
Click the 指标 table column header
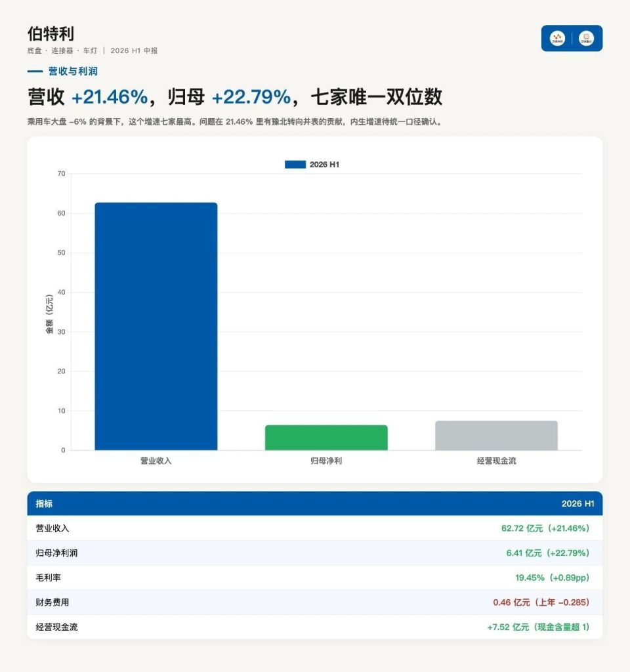(44, 503)
